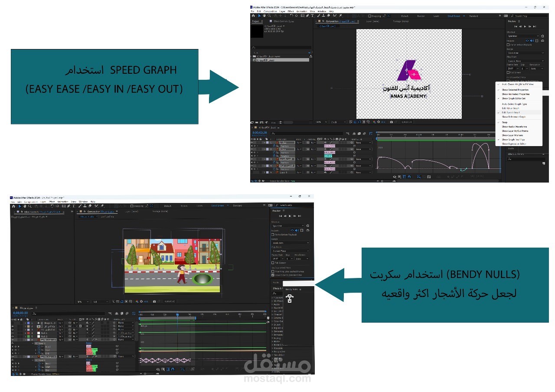The image size is (555, 392).
Task: Switch to Standard workspace in logo project window
Action: (x=473, y=16)
